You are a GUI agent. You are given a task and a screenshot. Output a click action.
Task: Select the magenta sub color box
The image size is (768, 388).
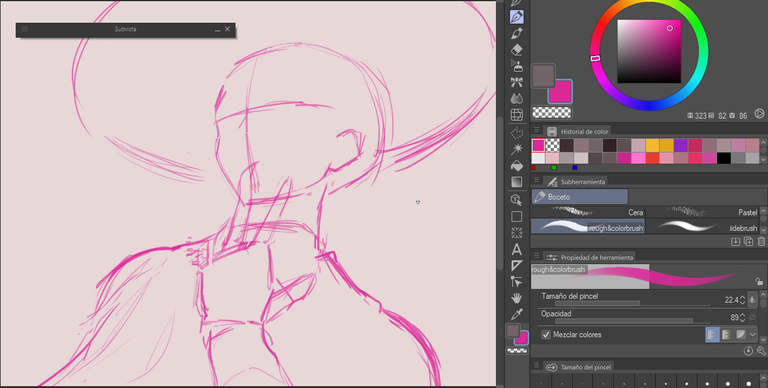(560, 92)
